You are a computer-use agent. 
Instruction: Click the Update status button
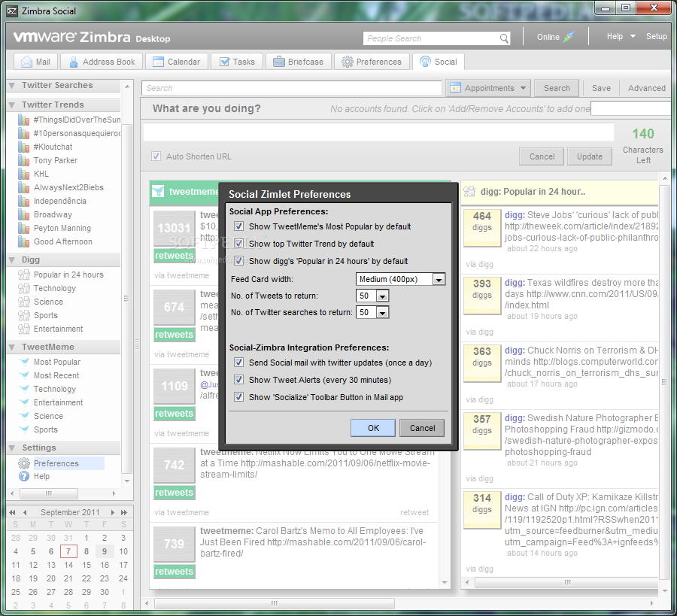[589, 156]
